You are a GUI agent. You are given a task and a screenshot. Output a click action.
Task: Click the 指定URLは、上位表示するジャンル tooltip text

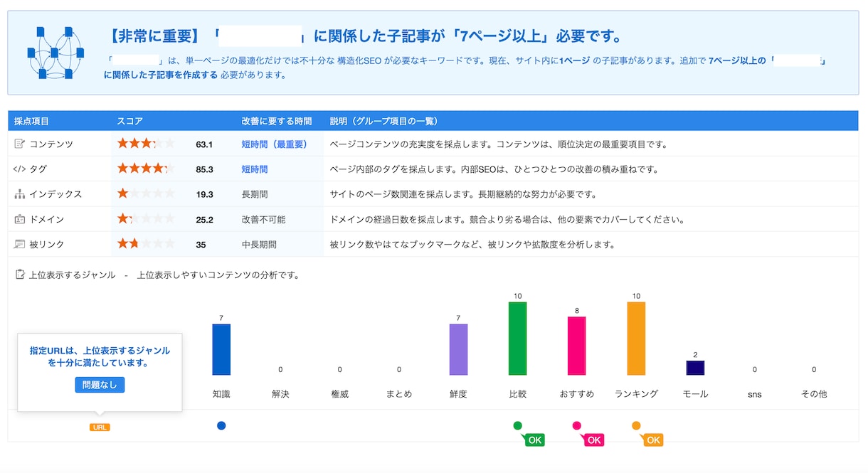point(100,356)
